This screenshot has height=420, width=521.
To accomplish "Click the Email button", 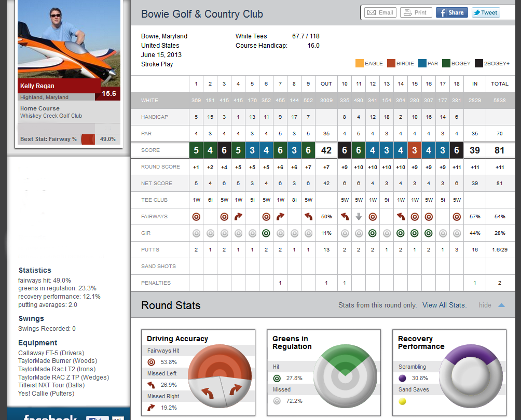I will [380, 12].
